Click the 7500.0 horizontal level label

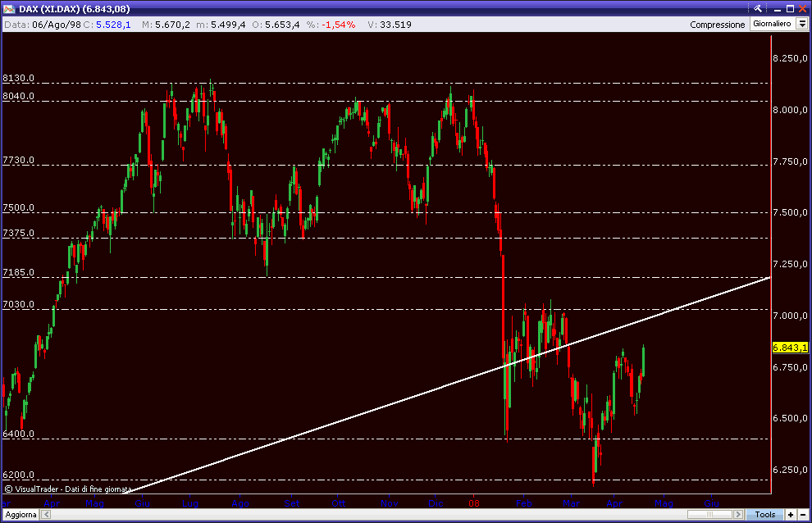coord(18,208)
